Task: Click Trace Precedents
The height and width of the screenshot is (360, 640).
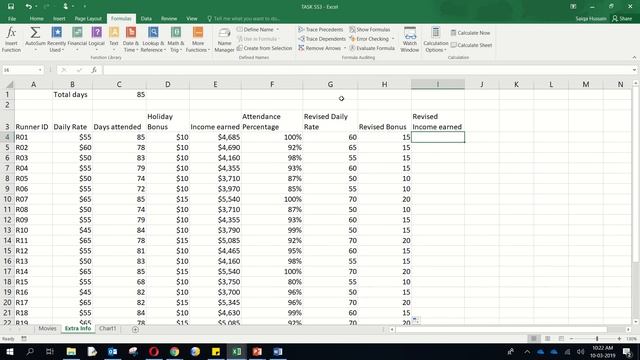Action: point(321,29)
